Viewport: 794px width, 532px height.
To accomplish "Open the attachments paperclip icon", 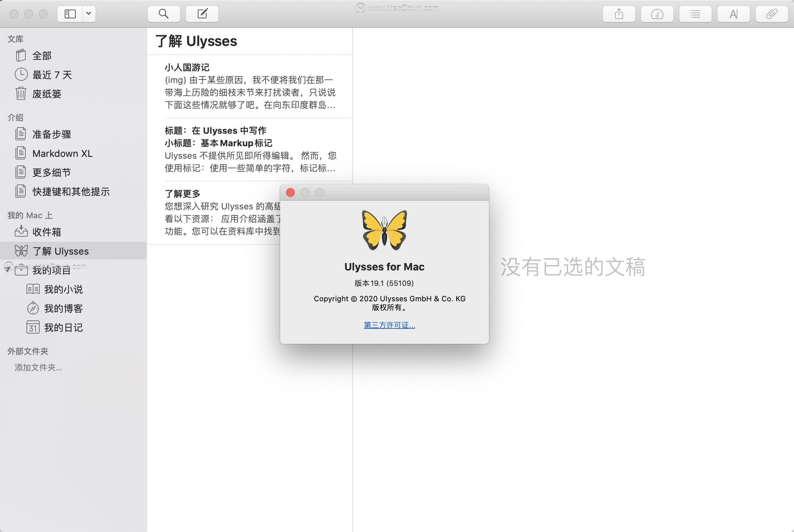I will [x=772, y=14].
